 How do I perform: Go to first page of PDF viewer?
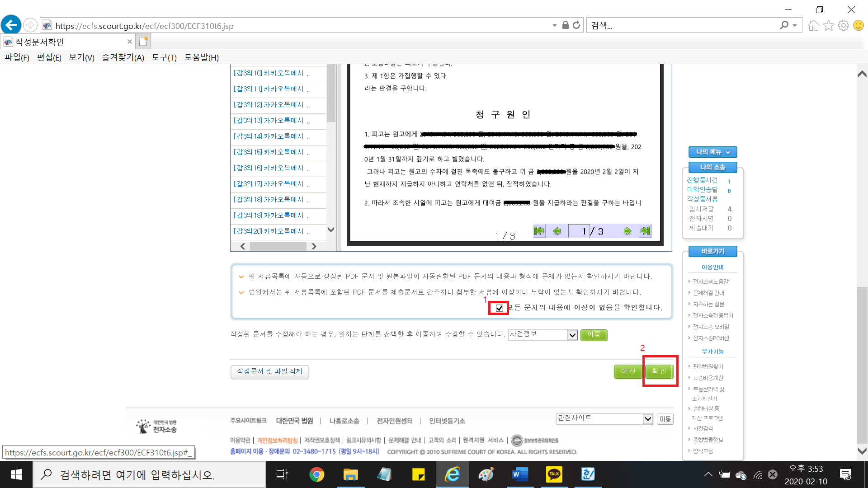(x=539, y=231)
